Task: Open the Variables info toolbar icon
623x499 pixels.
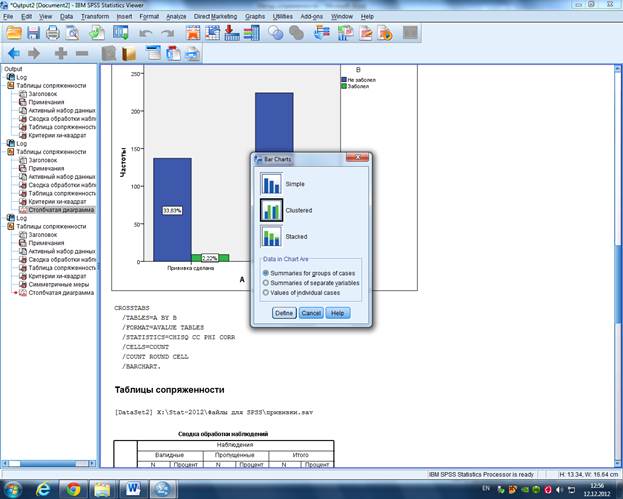Action: [252, 33]
